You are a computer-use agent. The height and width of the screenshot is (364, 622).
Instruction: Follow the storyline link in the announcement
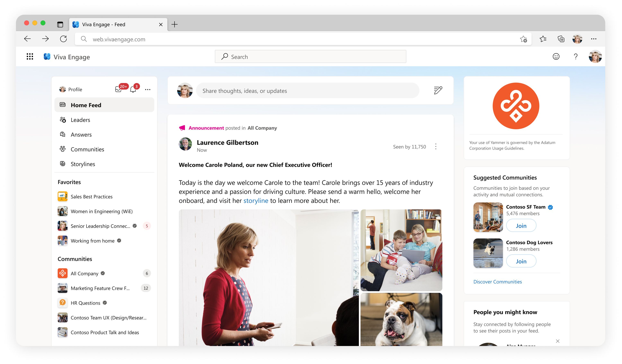[x=256, y=201]
